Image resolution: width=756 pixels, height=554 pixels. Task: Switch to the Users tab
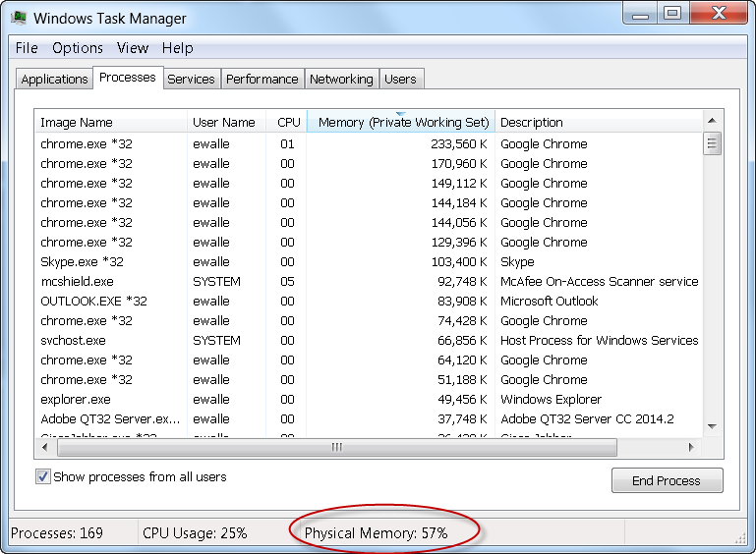click(400, 79)
